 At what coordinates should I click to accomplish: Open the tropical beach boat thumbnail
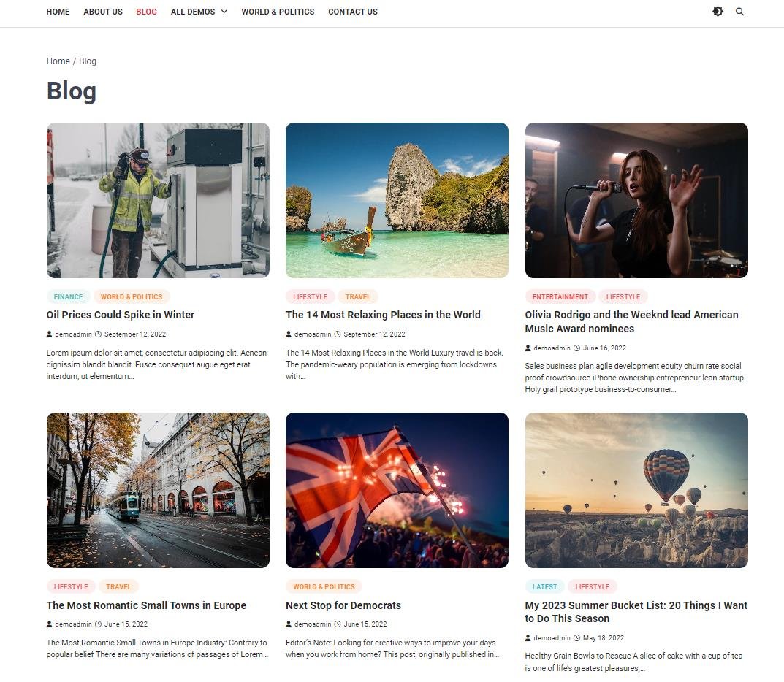pos(397,200)
